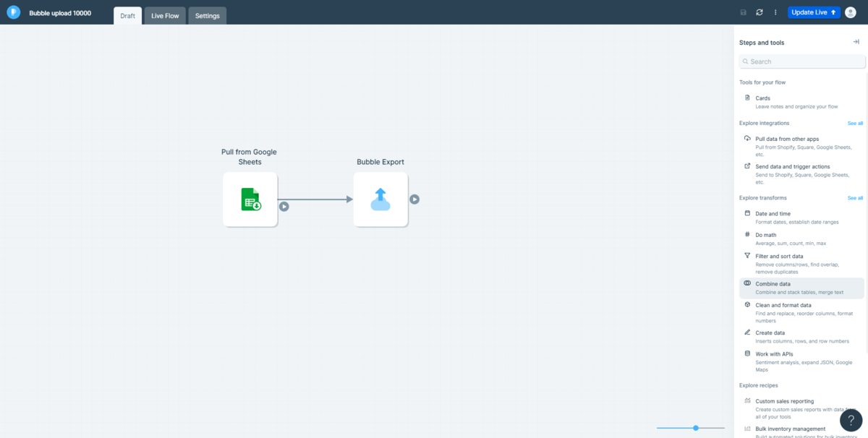
Task: Click the Cards label text
Action: (x=763, y=98)
